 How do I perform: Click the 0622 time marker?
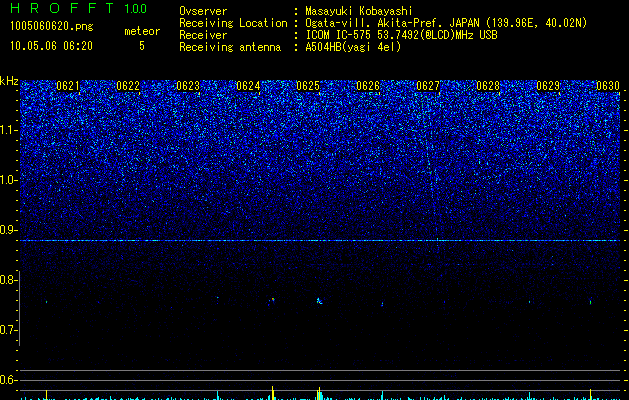[x=128, y=86]
